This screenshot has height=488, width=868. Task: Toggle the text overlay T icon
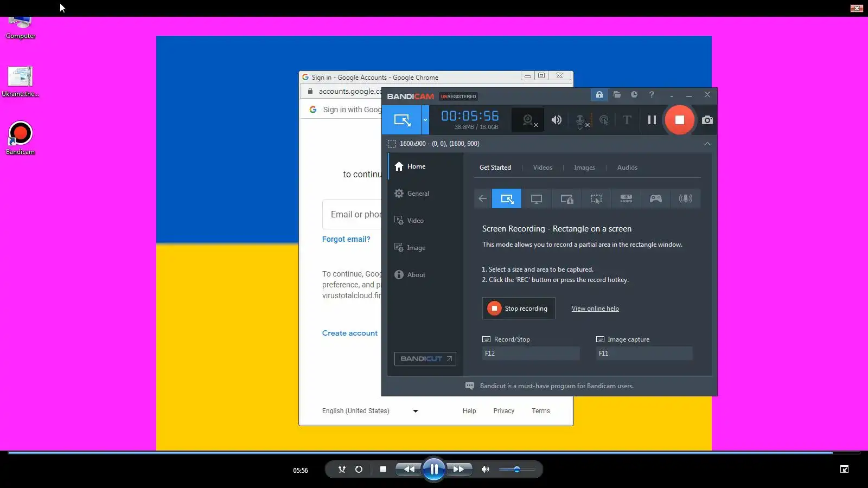coord(627,120)
